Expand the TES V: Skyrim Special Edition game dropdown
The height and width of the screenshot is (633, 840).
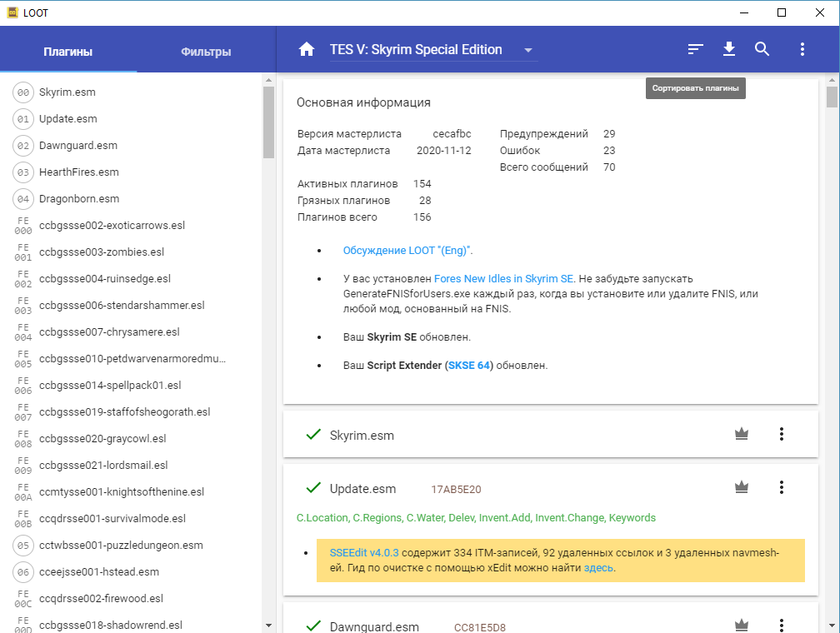point(528,50)
